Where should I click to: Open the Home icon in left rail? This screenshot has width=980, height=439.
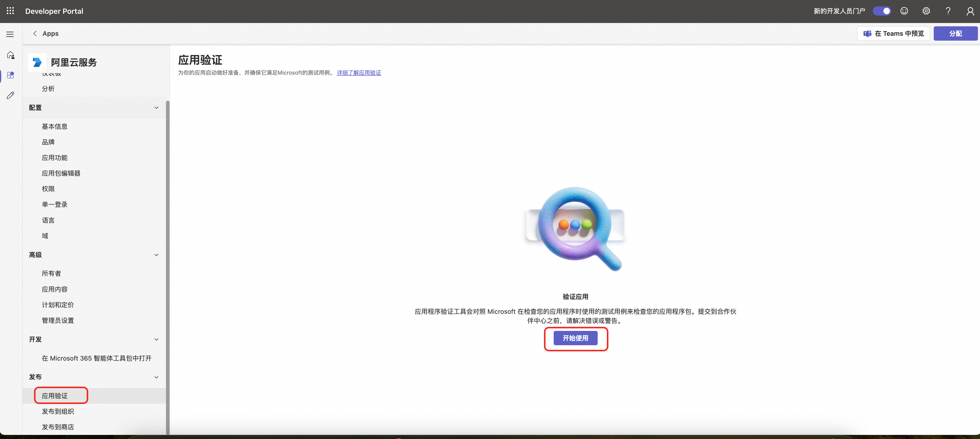[x=11, y=55]
